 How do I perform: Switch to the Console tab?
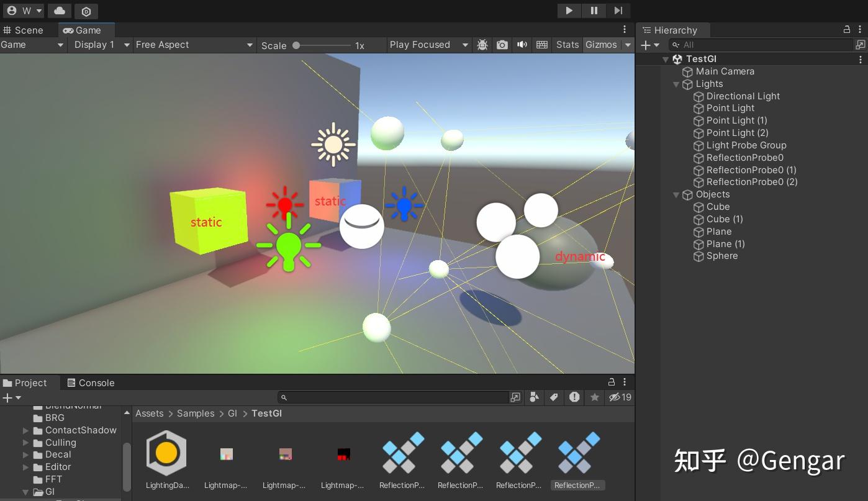[x=91, y=383]
